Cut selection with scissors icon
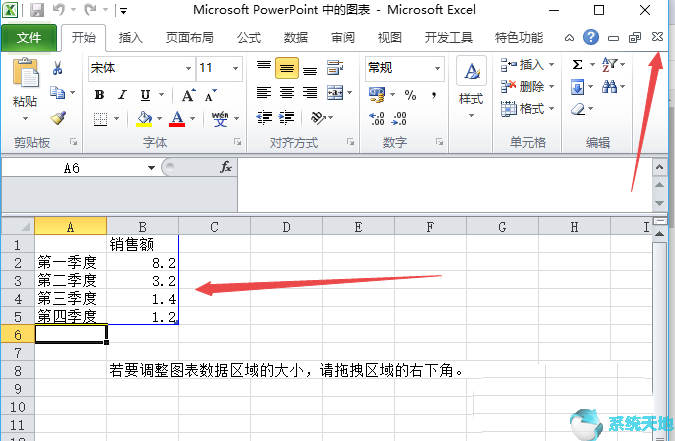Viewport: 675px width, 441px height. pyautogui.click(x=58, y=68)
